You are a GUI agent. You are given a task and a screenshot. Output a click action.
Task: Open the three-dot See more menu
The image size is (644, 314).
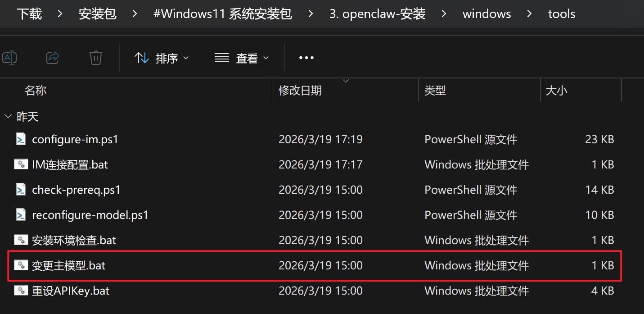click(x=306, y=58)
